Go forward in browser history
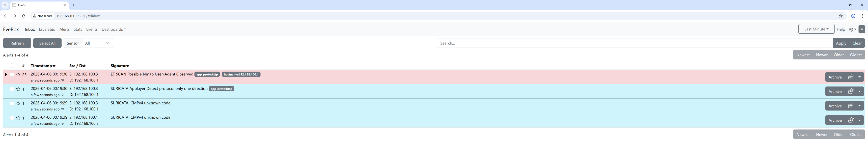 click(x=14, y=16)
